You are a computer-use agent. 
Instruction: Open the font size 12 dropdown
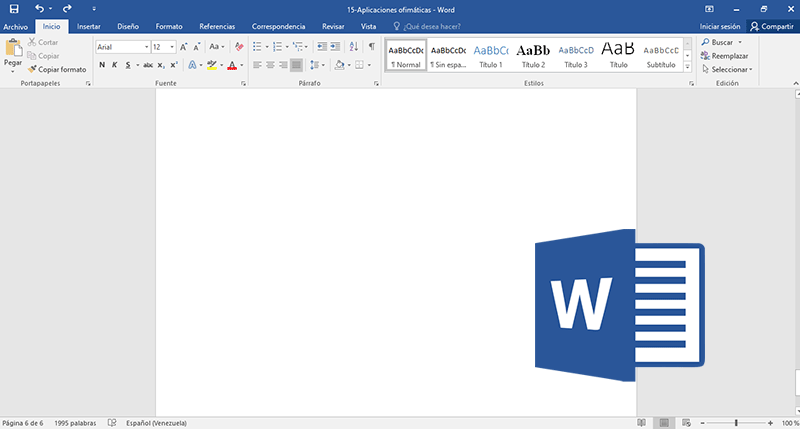[x=172, y=47]
